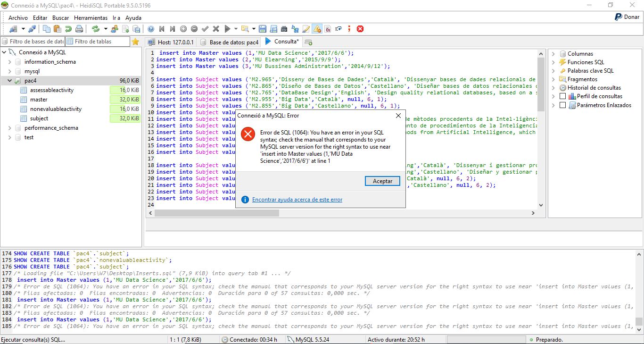Viewport: 644px width, 344px height.
Task: Open run query dropdown arrow
Action: click(236, 29)
